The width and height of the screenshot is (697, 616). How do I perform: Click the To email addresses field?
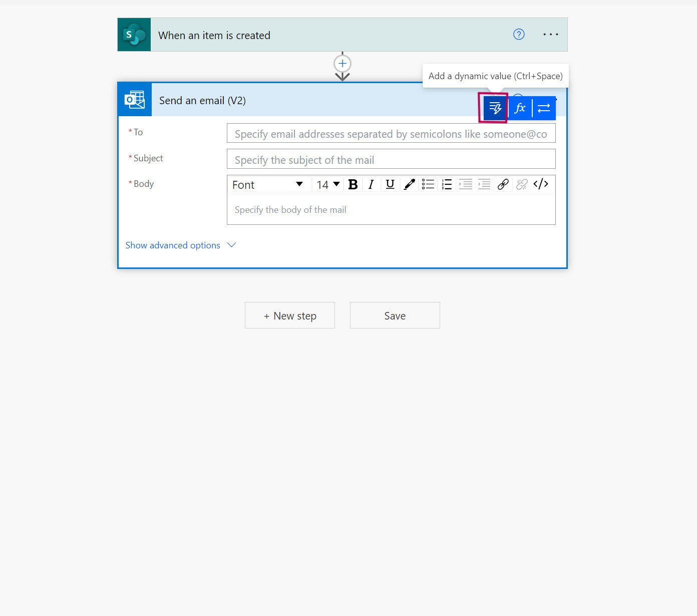click(391, 134)
